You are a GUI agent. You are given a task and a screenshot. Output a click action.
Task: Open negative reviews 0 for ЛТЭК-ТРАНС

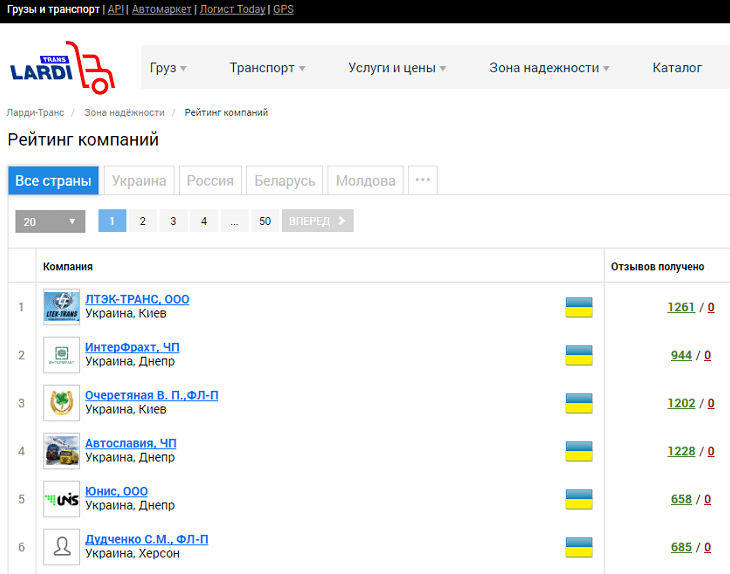coord(711,307)
